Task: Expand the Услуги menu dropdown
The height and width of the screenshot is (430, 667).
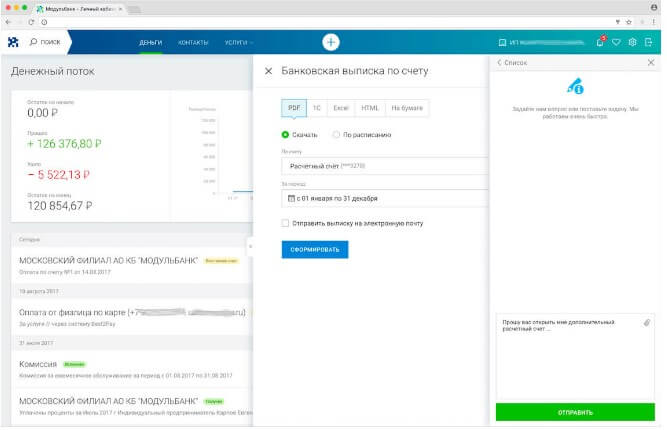Action: [239, 43]
